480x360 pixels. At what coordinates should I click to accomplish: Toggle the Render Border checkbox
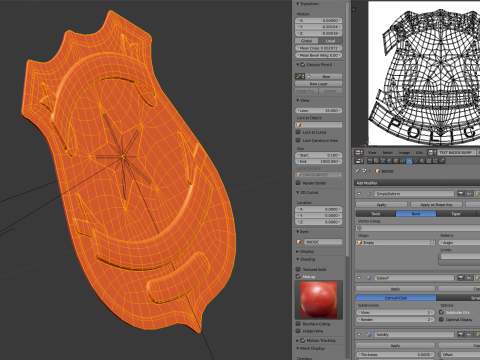click(x=298, y=183)
